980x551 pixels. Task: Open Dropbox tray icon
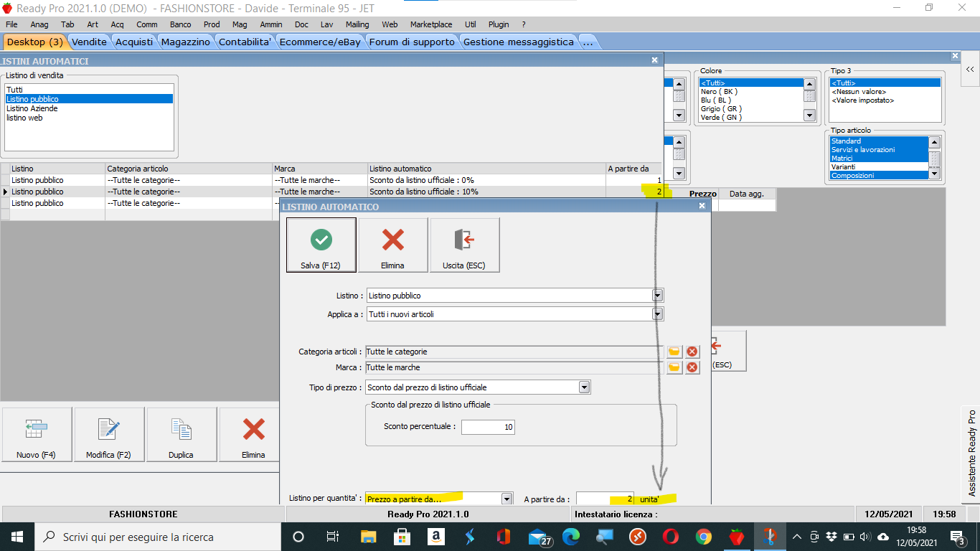click(x=831, y=537)
